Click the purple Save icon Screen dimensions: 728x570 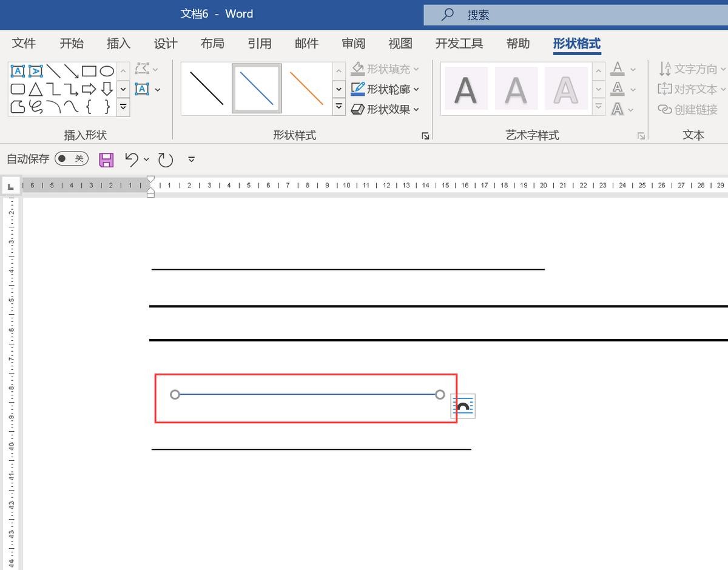pos(106,160)
